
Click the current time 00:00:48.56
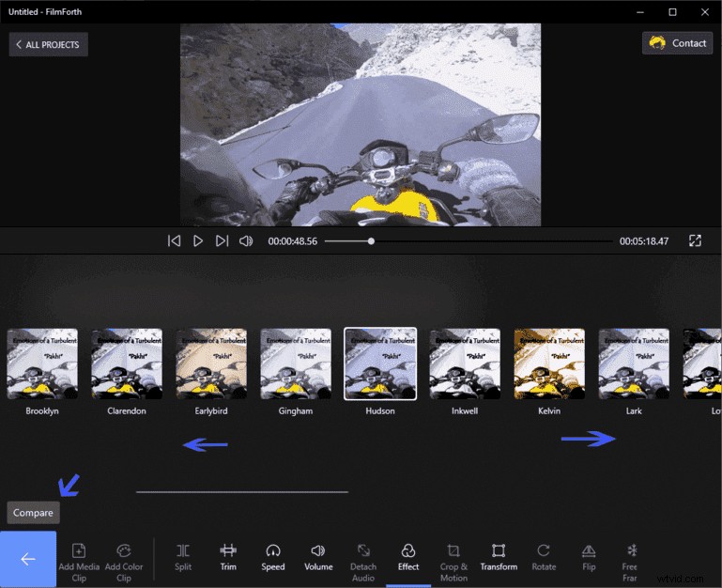click(293, 241)
